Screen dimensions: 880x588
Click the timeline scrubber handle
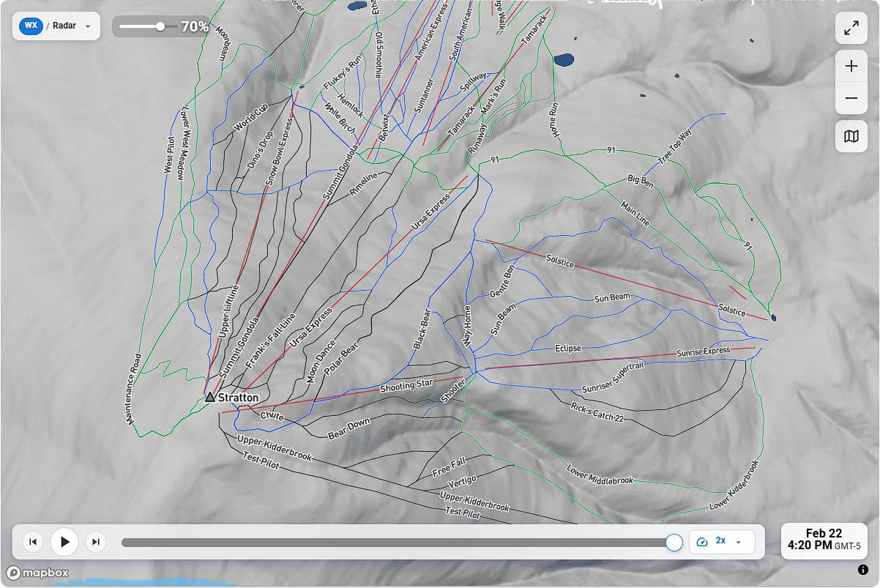pos(674,543)
